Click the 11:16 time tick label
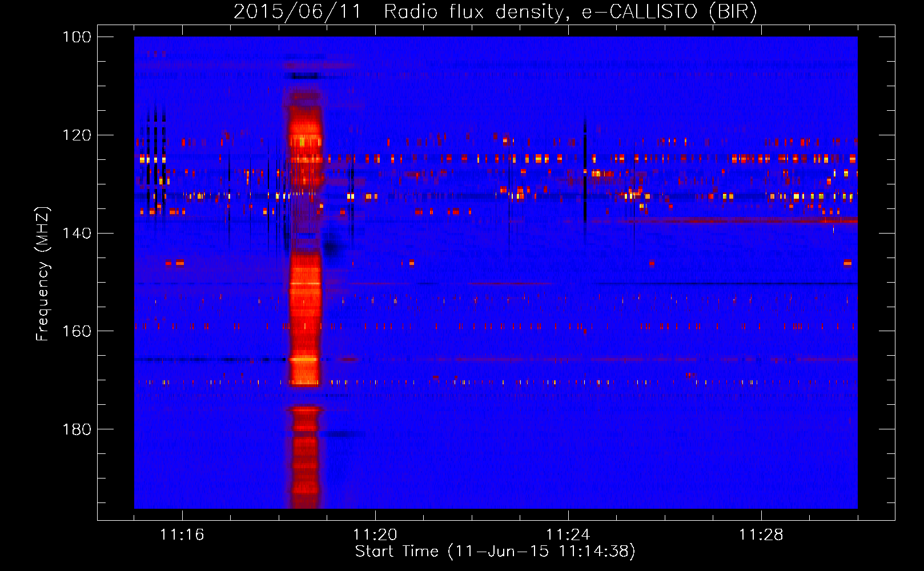924x571 pixels. coord(182,535)
